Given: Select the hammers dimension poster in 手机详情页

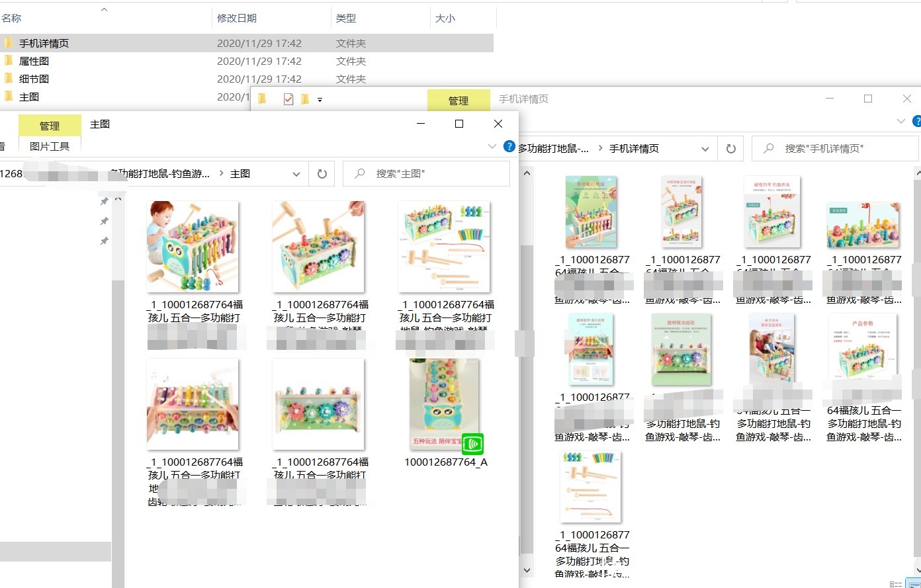Looking at the screenshot, I should [x=592, y=487].
